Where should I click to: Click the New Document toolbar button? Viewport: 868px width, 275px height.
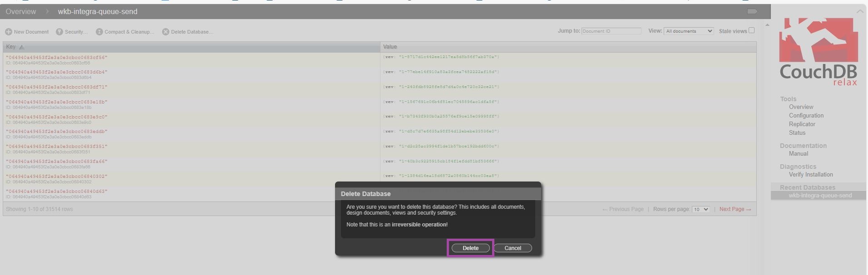tap(27, 32)
